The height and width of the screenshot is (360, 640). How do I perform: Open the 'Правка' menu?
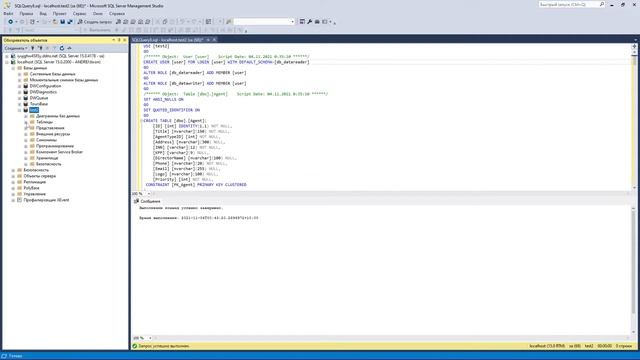(x=26, y=13)
